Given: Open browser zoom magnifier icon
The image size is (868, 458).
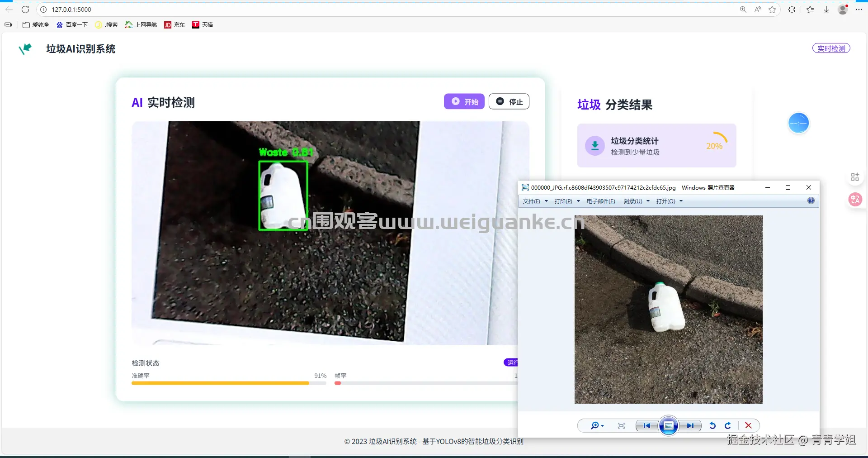Looking at the screenshot, I should pos(743,10).
